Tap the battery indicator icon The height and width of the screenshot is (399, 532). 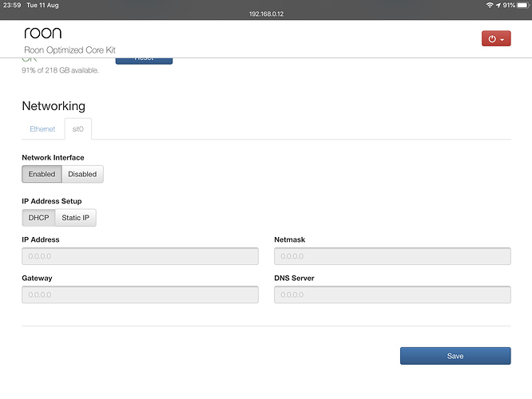(x=523, y=5)
